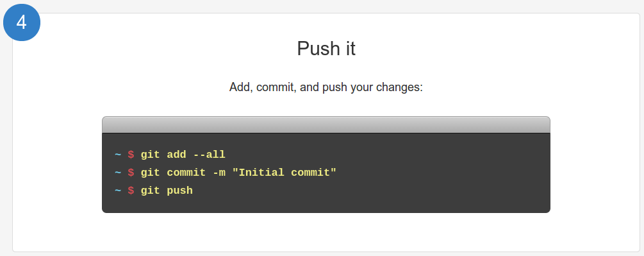
Task: Click the tilde prompt before git push
Action: point(118,191)
